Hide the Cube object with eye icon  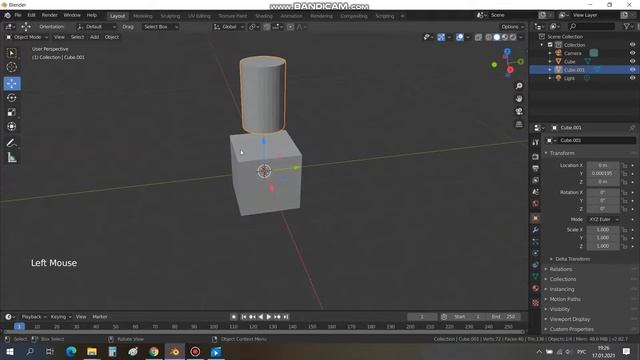click(x=632, y=61)
